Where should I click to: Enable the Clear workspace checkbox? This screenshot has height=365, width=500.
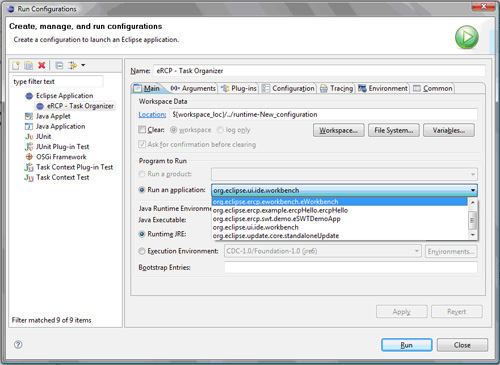point(142,130)
